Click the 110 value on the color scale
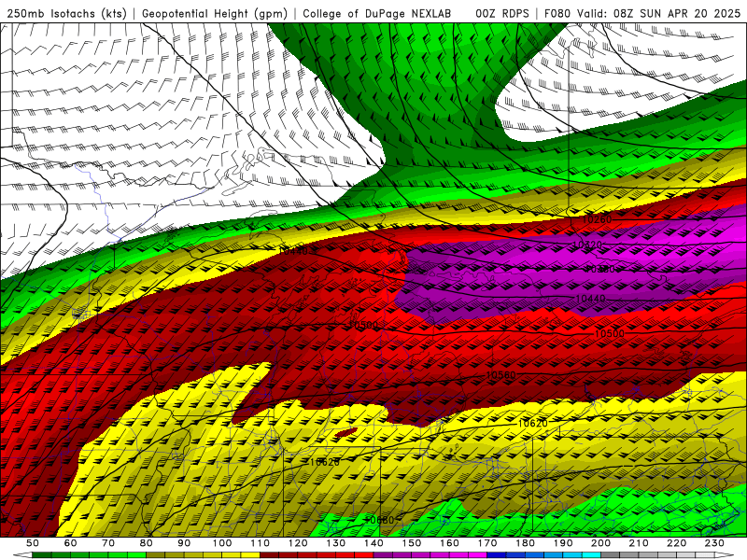 260,543
